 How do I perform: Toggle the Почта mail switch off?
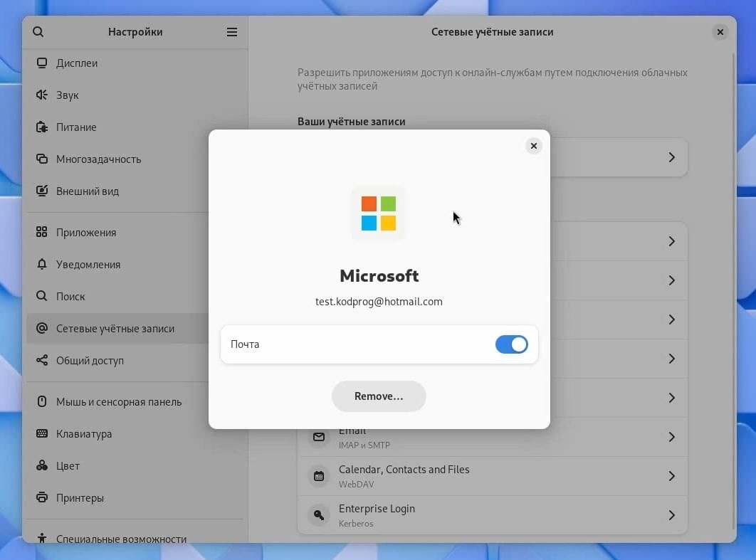tap(511, 344)
